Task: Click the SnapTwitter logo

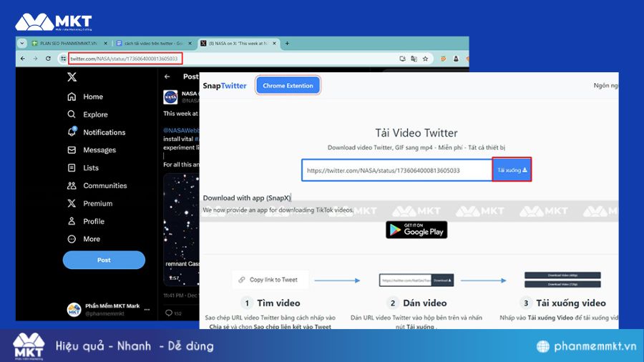Action: [225, 86]
